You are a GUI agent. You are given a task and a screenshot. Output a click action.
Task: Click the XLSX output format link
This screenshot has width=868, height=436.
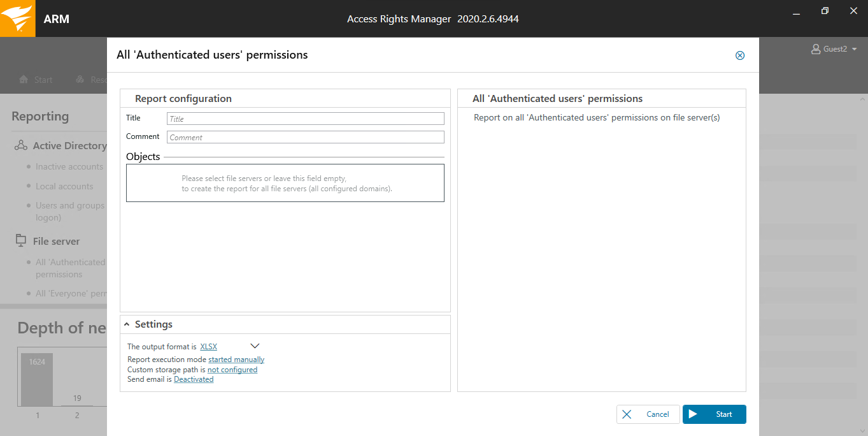(208, 347)
